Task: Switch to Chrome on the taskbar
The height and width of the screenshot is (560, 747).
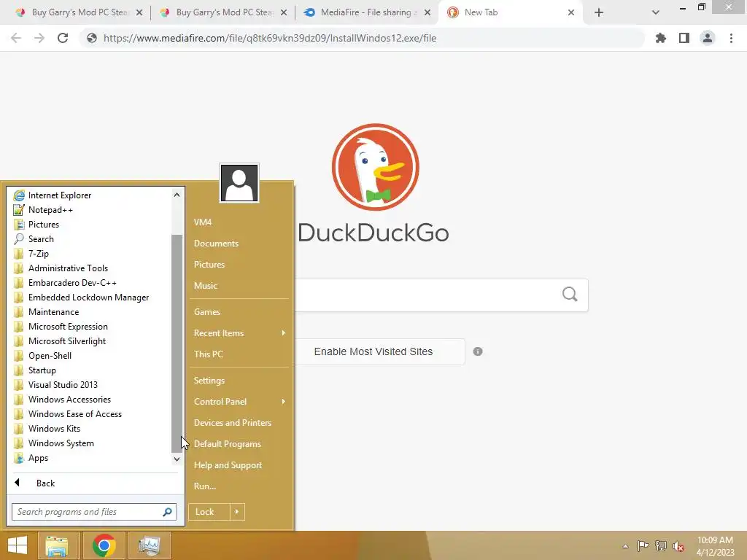Action: pyautogui.click(x=104, y=545)
